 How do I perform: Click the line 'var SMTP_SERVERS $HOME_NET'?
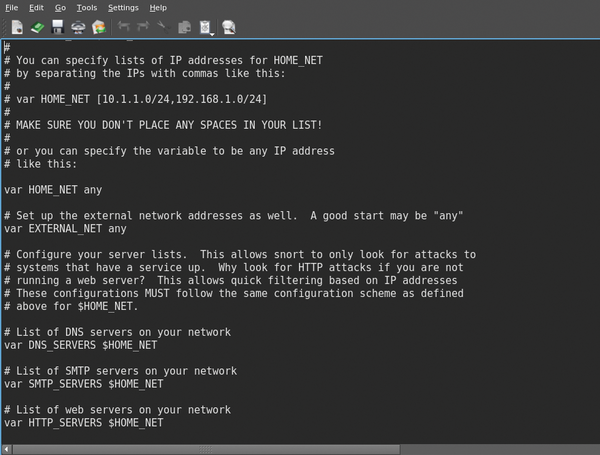84,384
